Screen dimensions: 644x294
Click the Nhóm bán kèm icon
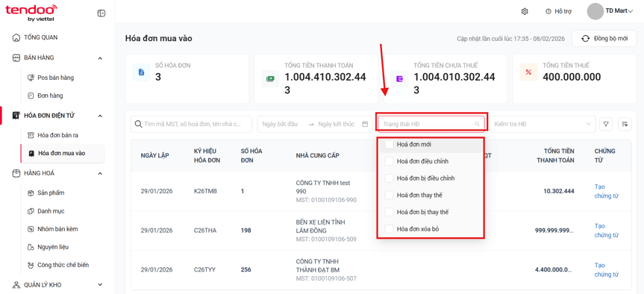point(30,229)
